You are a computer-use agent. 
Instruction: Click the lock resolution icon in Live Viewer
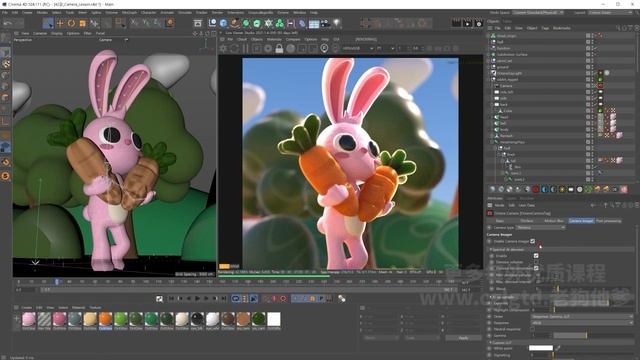coord(279,49)
